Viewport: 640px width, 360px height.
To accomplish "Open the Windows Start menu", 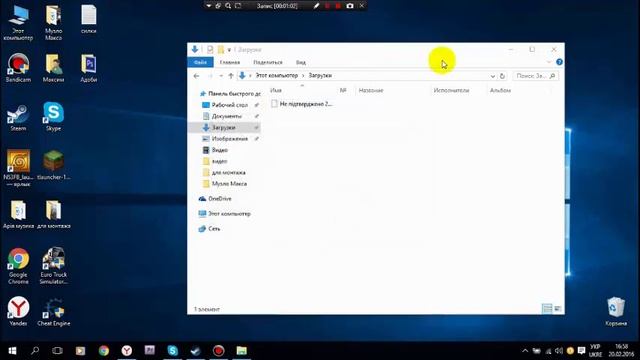I will 12,351.
